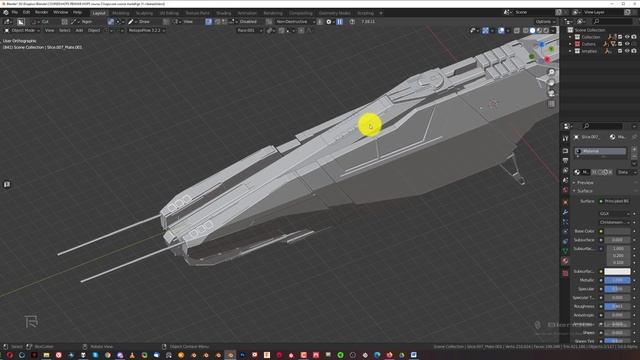Open the Render menu

pos(41,12)
